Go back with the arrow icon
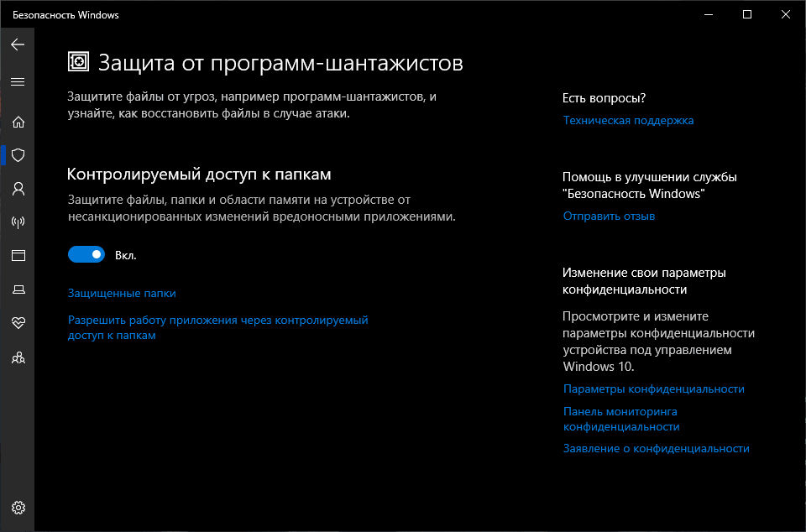Viewport: 806px width, 532px height. click(18, 44)
